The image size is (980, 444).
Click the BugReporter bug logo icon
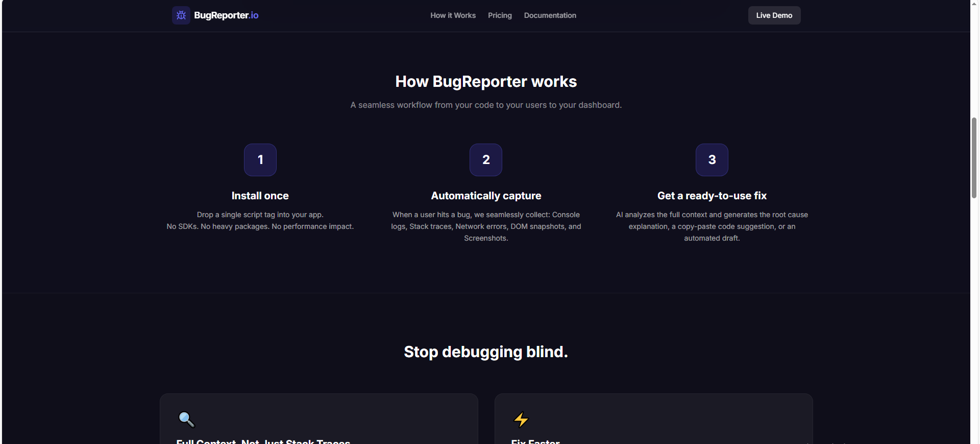(x=181, y=15)
